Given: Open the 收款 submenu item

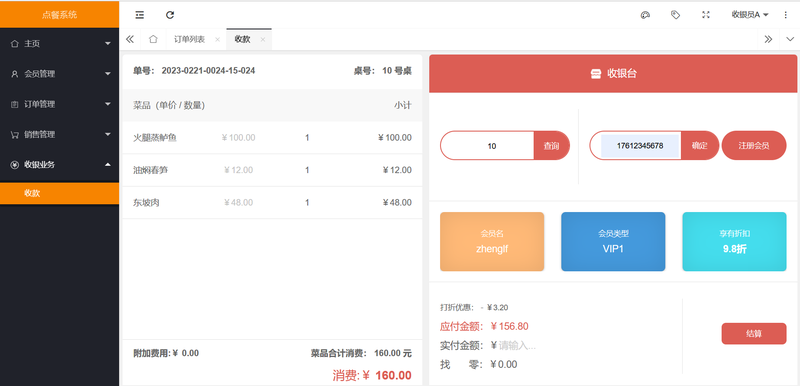Looking at the screenshot, I should click(60, 193).
